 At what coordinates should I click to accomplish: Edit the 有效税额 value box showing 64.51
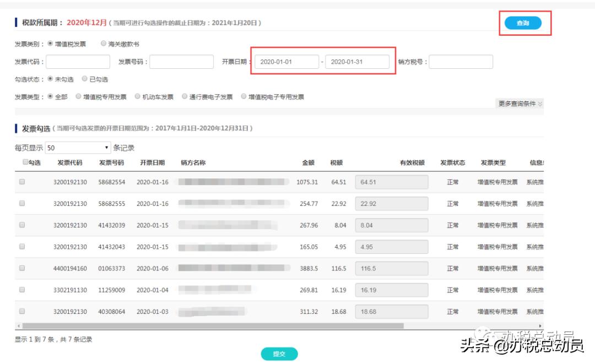(391, 182)
